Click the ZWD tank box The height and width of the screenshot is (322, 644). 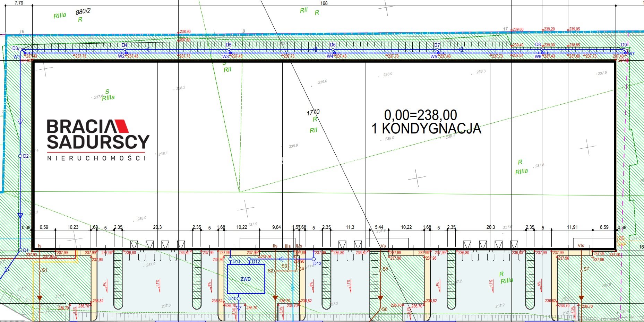(x=246, y=279)
